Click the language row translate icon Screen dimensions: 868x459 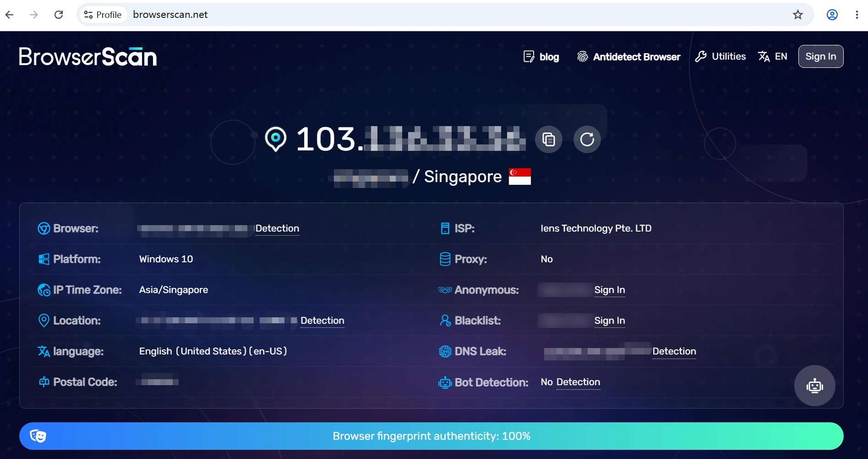coord(44,351)
